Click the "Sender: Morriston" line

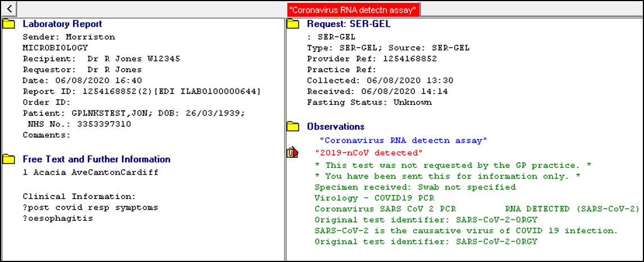[x=69, y=37]
